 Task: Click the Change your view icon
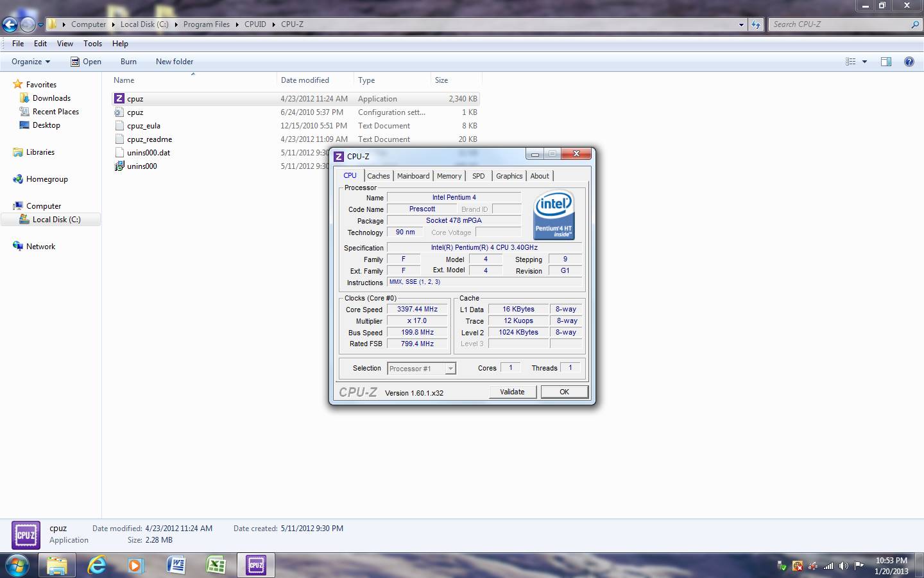[x=851, y=62]
